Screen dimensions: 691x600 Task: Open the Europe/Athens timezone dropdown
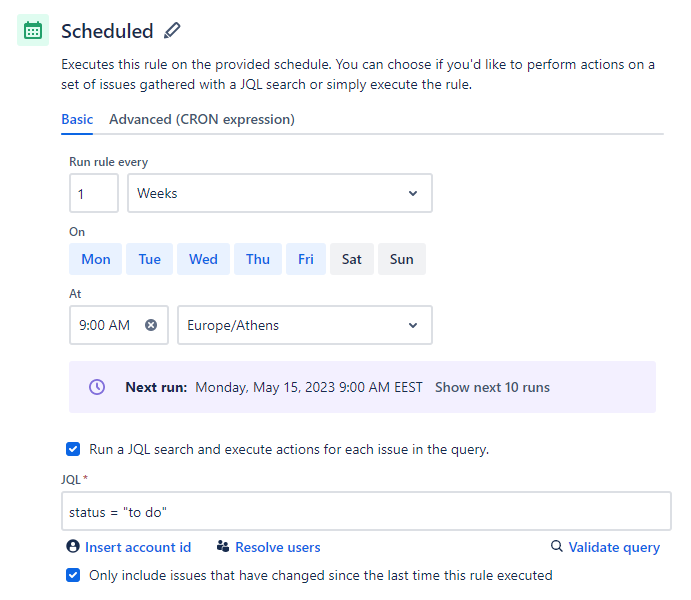point(305,325)
